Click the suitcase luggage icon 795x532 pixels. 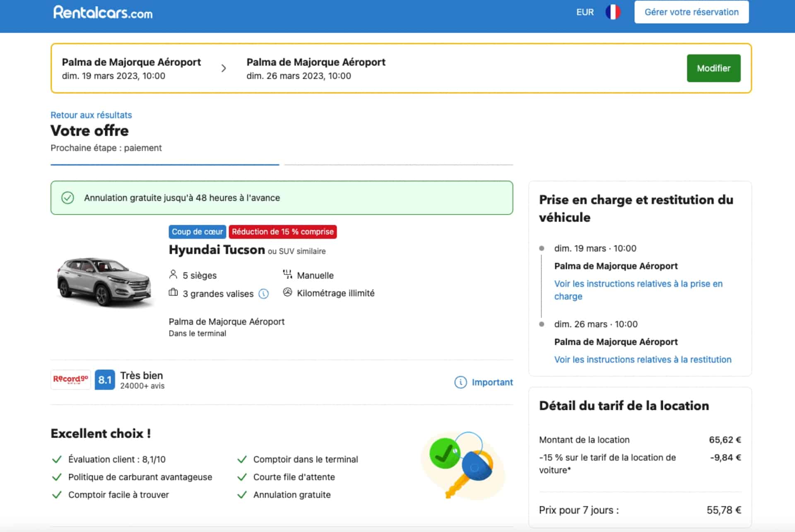(173, 293)
